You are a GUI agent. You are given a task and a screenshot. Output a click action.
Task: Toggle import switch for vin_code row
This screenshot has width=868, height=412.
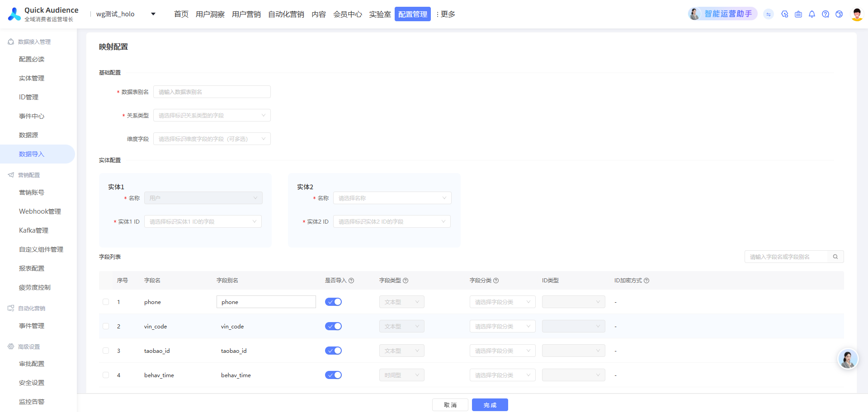333,326
